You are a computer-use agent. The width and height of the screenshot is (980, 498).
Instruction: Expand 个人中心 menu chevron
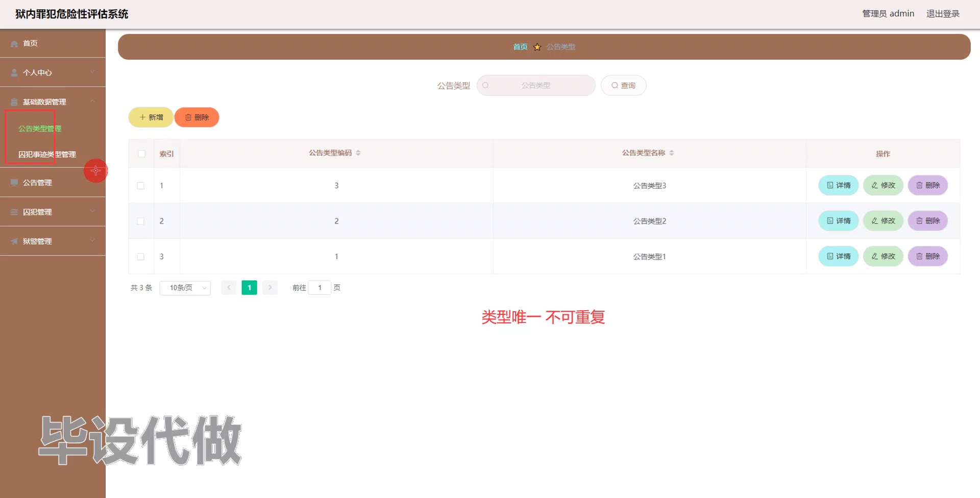pyautogui.click(x=92, y=72)
